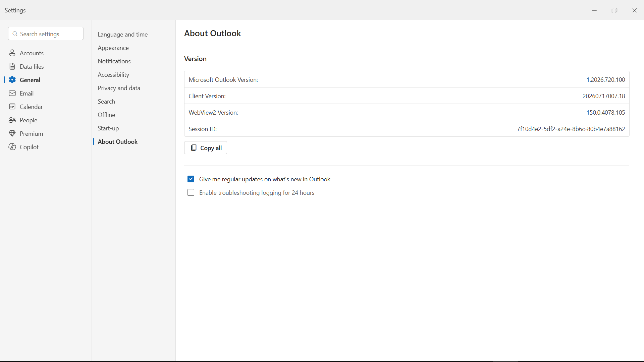Click Client Version value 20260717007.18
The image size is (644, 362).
tap(604, 96)
